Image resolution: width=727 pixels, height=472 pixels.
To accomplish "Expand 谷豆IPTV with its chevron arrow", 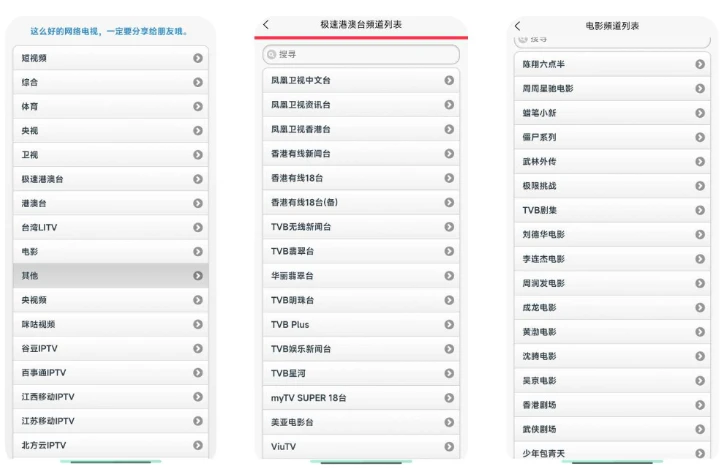I will (x=198, y=348).
